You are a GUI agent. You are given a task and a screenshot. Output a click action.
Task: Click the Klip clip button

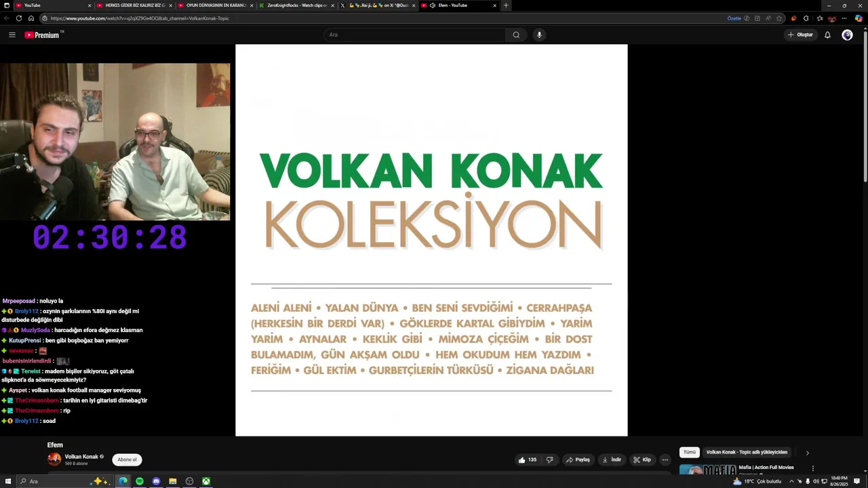coord(642,460)
